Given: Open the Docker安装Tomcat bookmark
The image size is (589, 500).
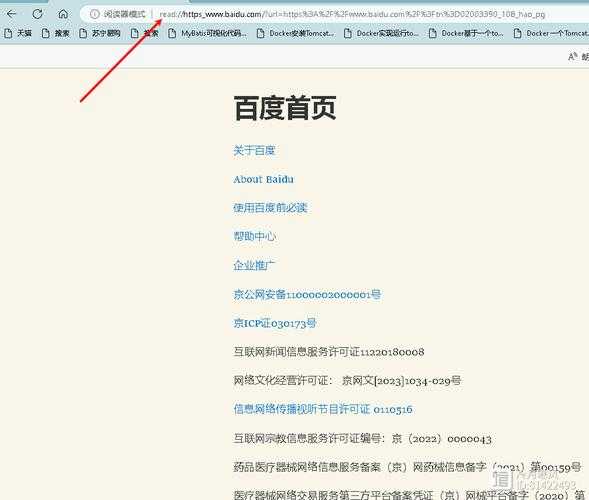Looking at the screenshot, I should (x=295, y=33).
